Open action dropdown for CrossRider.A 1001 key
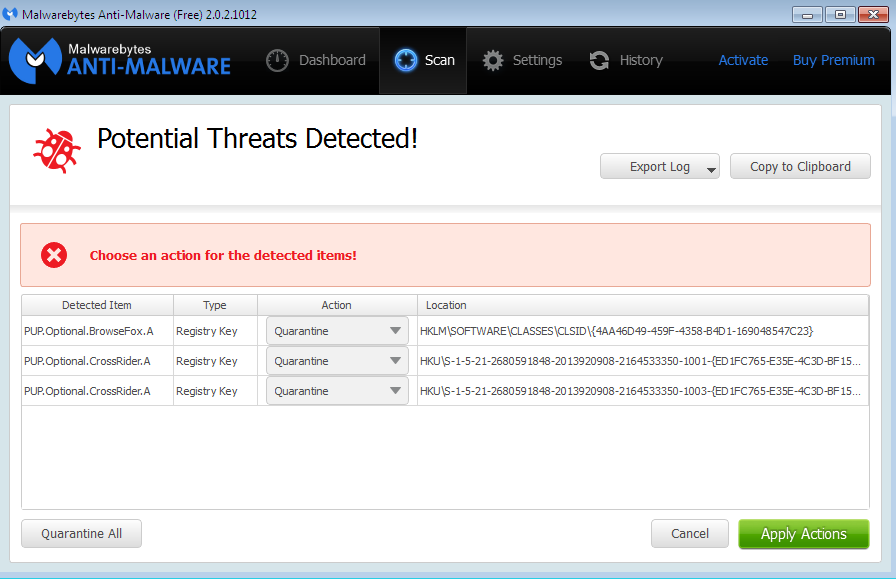The image size is (896, 579). (x=337, y=361)
